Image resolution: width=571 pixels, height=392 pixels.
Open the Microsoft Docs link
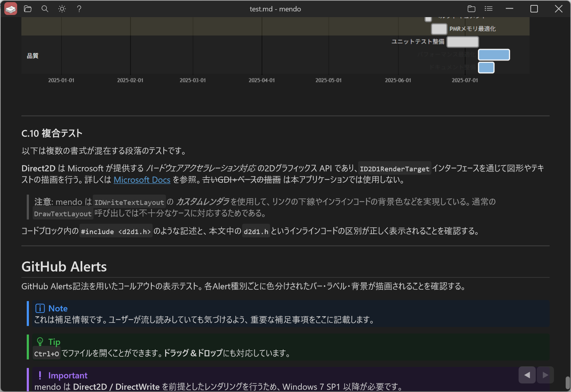click(x=142, y=180)
